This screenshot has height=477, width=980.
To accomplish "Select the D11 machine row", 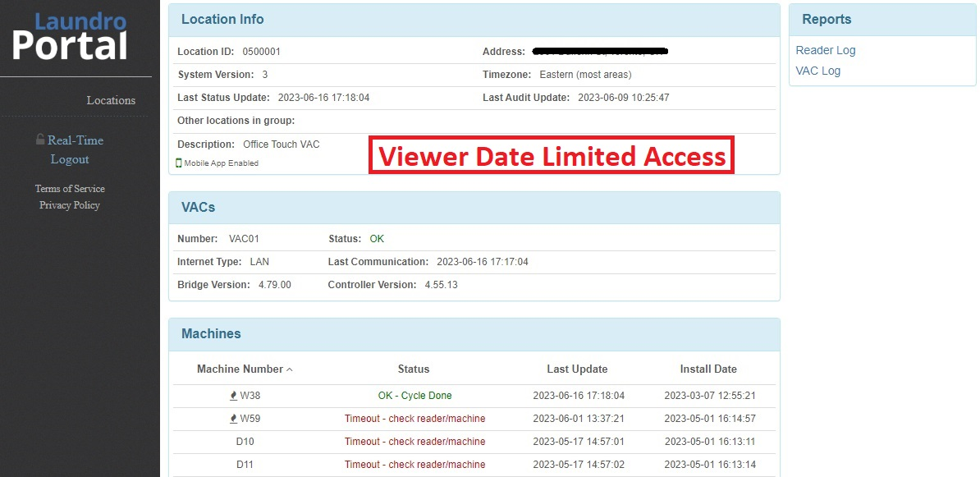I will coord(474,465).
